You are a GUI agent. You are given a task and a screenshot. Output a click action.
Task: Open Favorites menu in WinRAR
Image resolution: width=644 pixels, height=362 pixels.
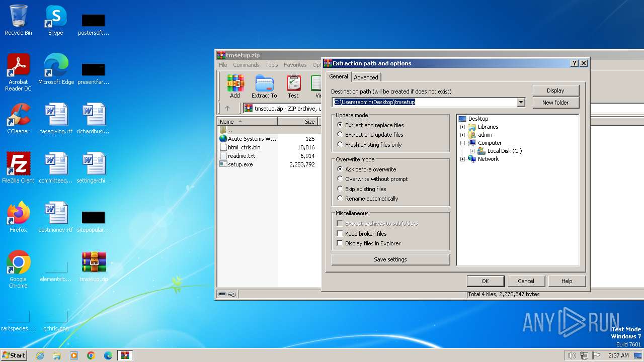pos(295,65)
